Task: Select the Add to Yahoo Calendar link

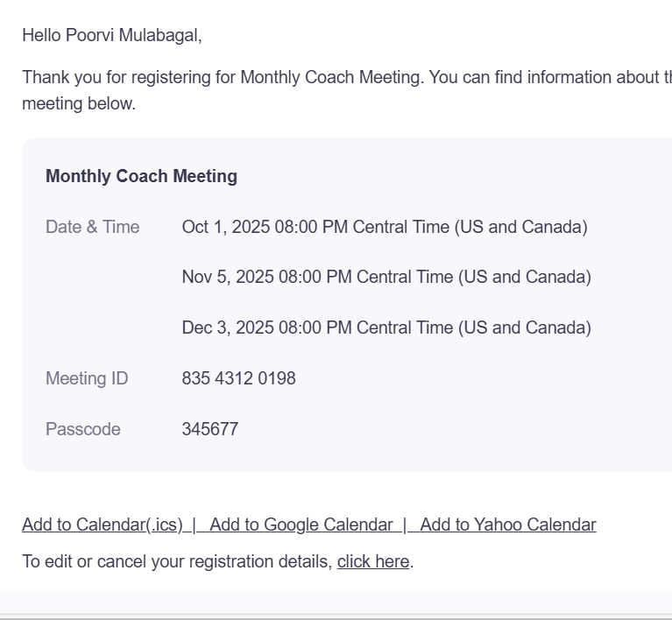Action: [x=508, y=525]
